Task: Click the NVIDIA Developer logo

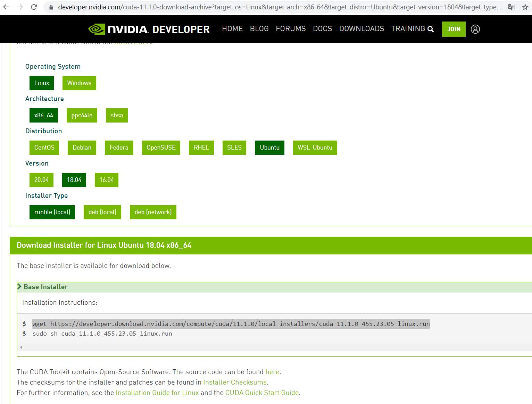Action: [x=149, y=29]
